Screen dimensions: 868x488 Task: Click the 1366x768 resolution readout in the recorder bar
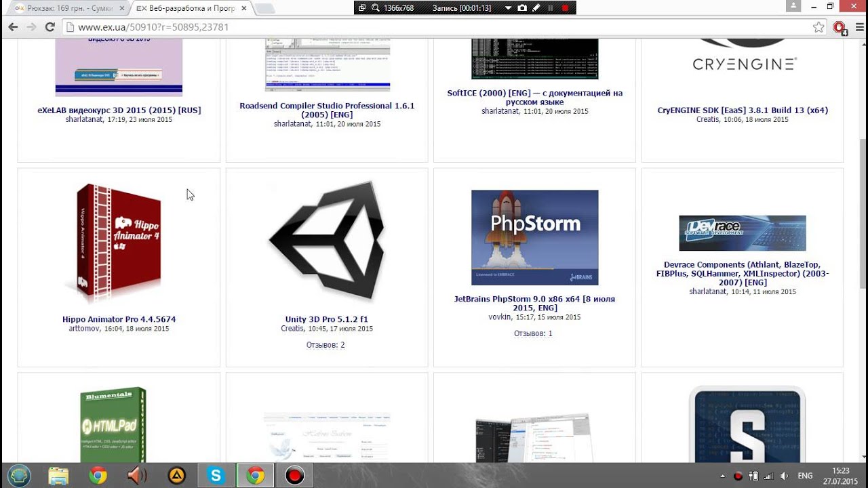[399, 8]
